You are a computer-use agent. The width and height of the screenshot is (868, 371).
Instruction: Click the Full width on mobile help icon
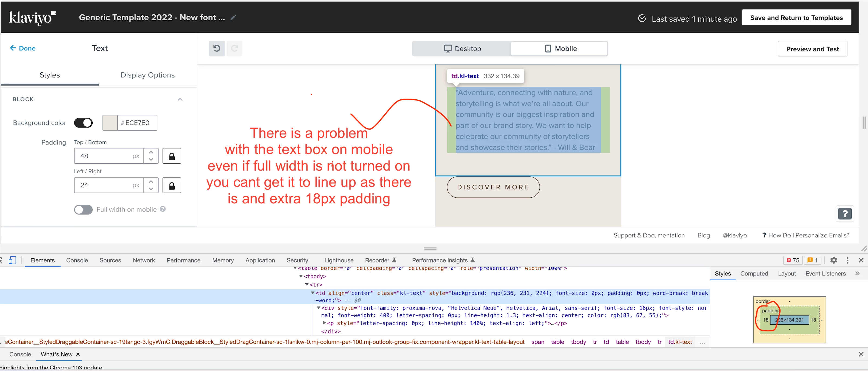click(163, 209)
